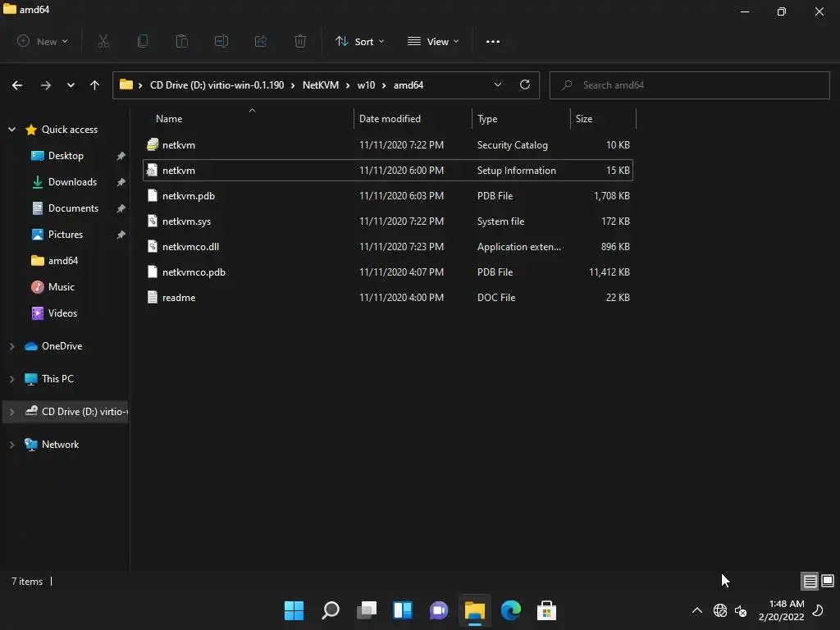Select the netkvm.pdb file
This screenshot has height=630, width=840.
click(388, 195)
